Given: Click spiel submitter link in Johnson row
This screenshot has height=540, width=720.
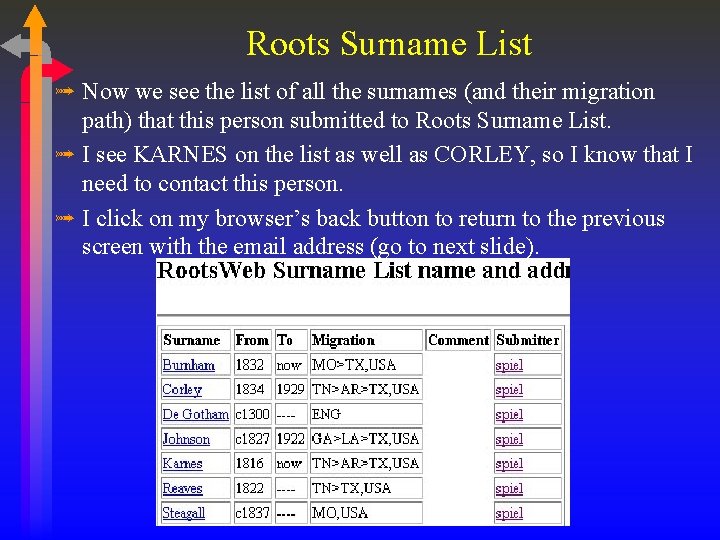Looking at the screenshot, I should click(x=509, y=439).
